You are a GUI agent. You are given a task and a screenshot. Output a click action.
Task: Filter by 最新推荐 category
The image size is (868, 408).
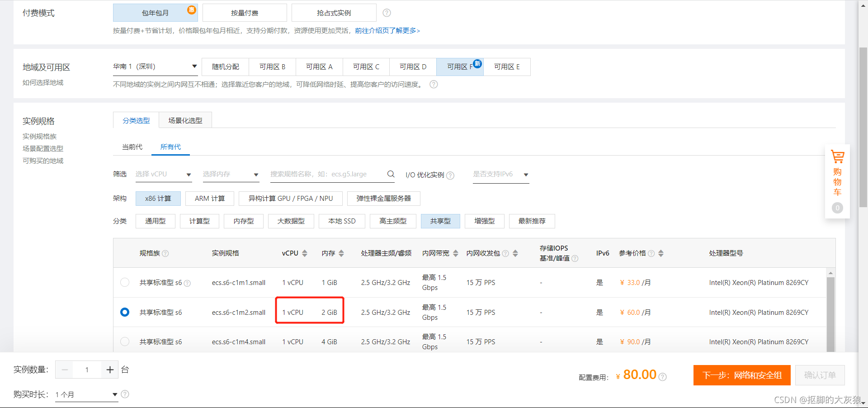tap(532, 221)
